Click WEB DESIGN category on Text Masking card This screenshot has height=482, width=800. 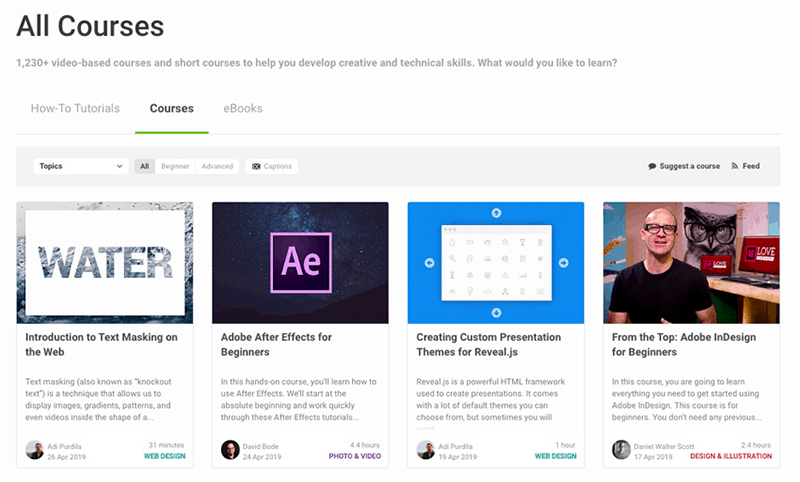(164, 456)
